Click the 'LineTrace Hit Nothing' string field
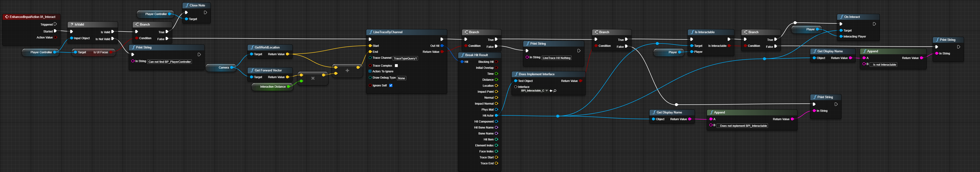 [556, 58]
